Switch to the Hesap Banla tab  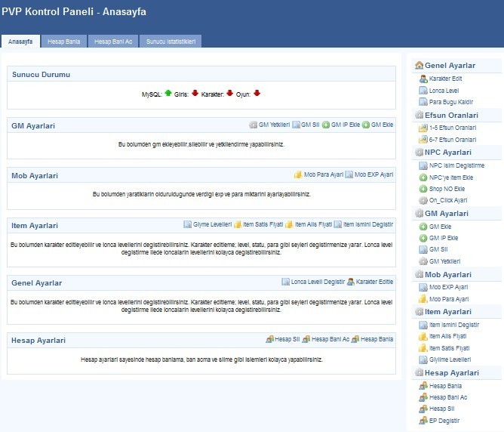pos(63,42)
